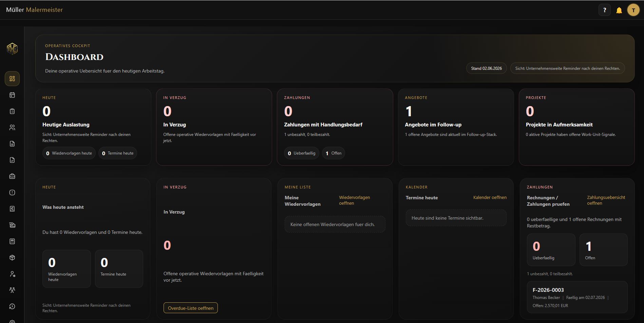Open the help question mark button

click(x=604, y=10)
